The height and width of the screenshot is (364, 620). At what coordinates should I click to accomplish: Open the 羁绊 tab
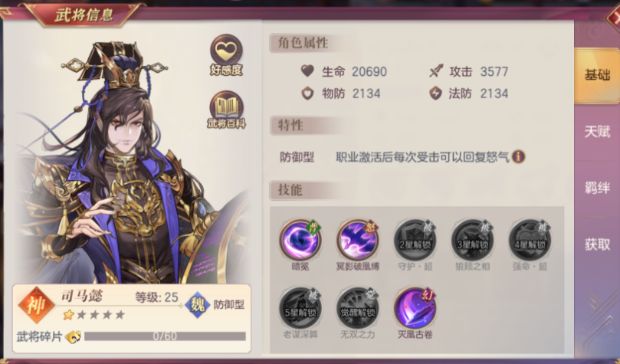(597, 188)
